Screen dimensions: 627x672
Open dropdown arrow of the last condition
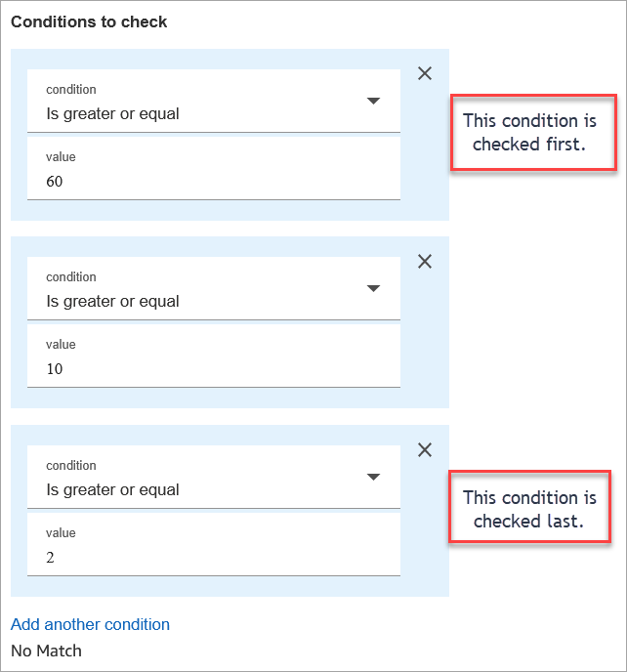coord(373,477)
